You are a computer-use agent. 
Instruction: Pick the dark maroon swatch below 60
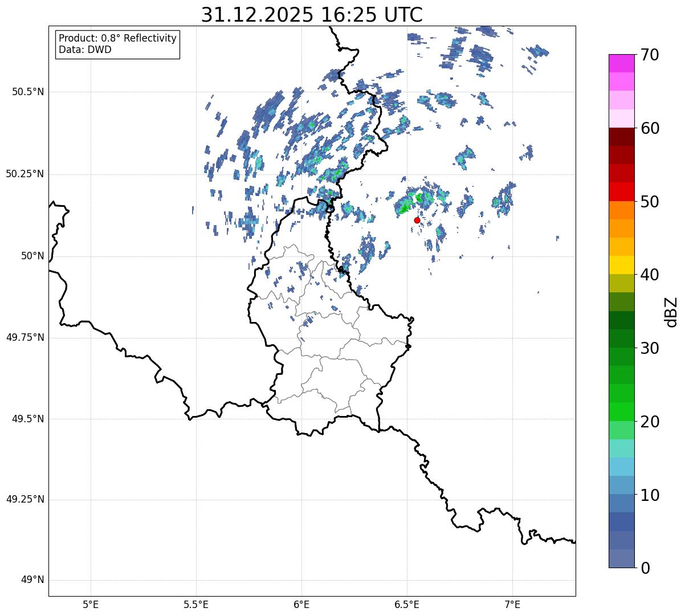[621, 137]
